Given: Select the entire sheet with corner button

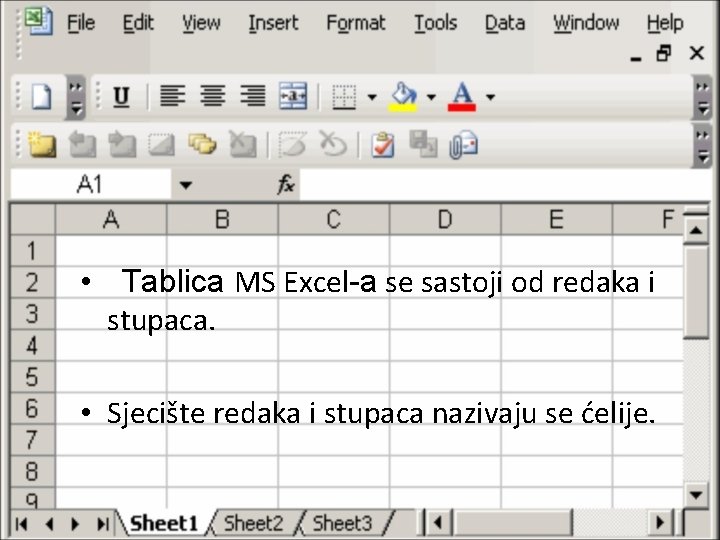Looking at the screenshot, I should point(33,219).
